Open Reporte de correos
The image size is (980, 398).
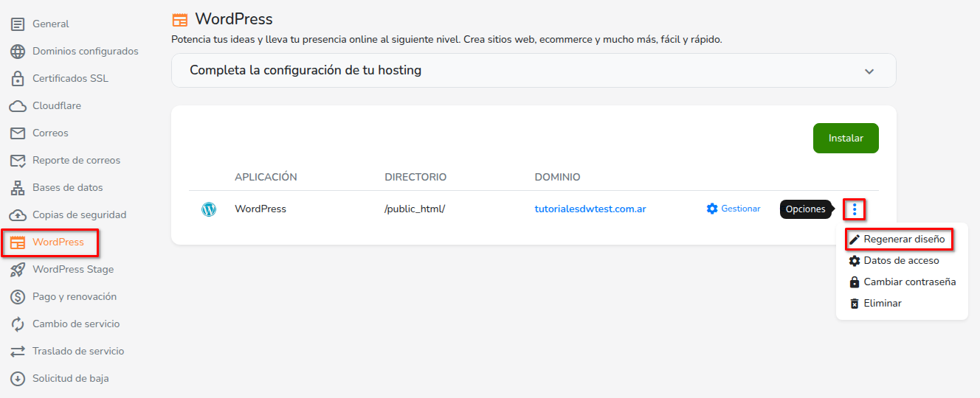(76, 161)
